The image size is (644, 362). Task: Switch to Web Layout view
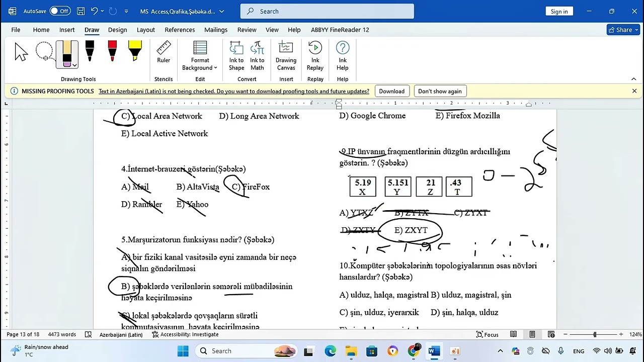[551, 334]
